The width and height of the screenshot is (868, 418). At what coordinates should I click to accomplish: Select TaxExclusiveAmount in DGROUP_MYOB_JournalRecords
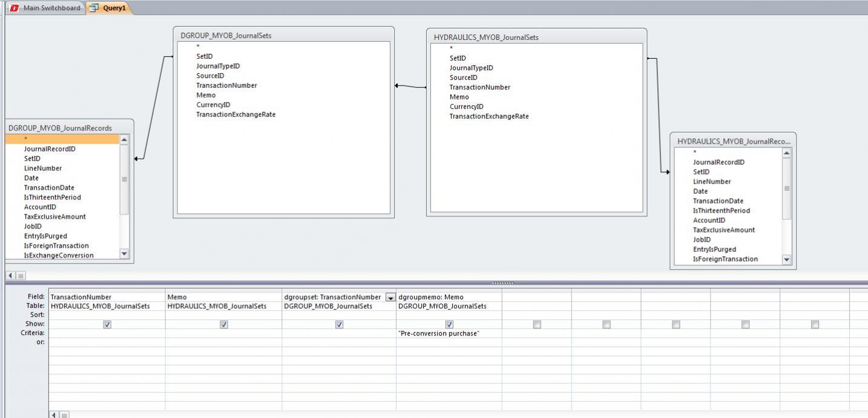pos(54,217)
